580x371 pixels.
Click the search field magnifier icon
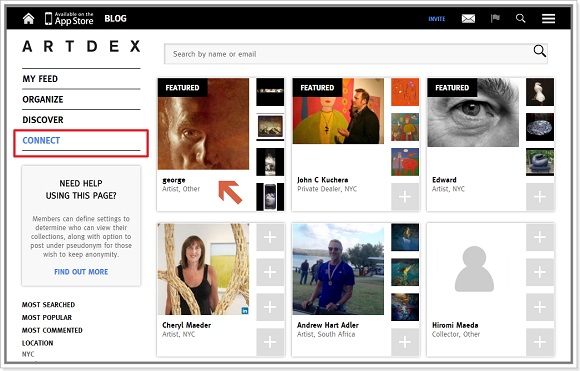539,51
